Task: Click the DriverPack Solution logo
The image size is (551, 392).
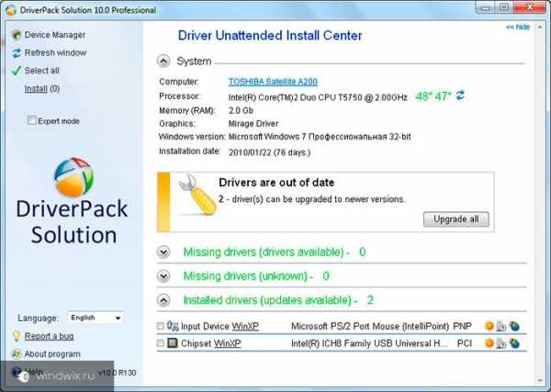Action: click(x=72, y=202)
